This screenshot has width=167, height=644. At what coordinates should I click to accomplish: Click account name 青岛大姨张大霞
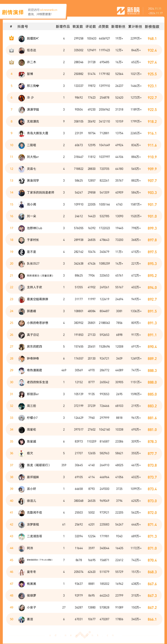(x=37, y=133)
